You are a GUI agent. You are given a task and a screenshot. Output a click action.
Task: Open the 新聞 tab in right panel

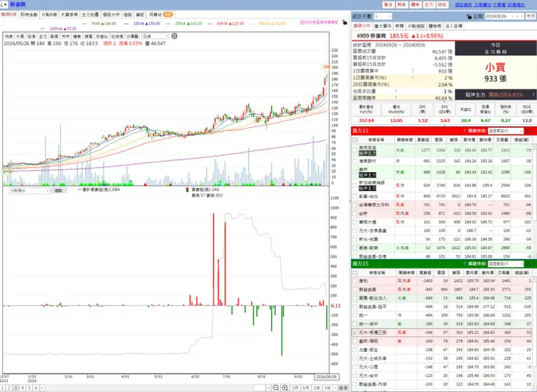tap(399, 26)
